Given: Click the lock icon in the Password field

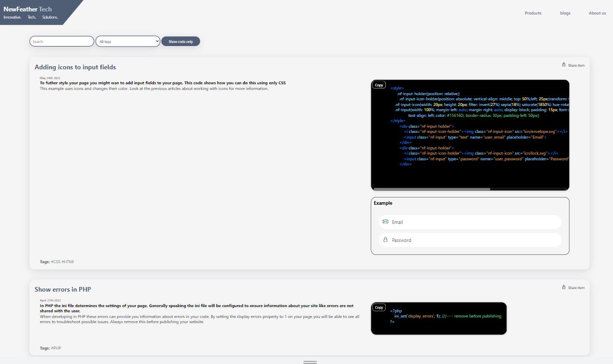Looking at the screenshot, I should tap(385, 240).
